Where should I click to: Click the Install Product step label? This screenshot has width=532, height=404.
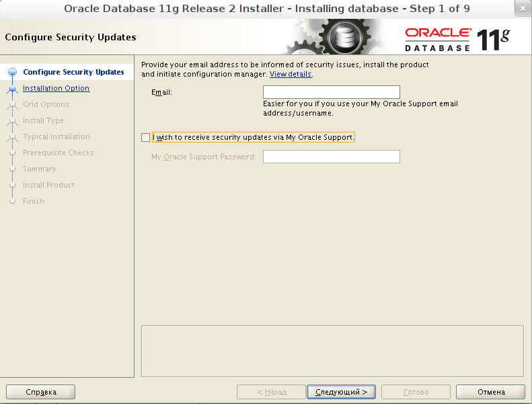click(48, 185)
